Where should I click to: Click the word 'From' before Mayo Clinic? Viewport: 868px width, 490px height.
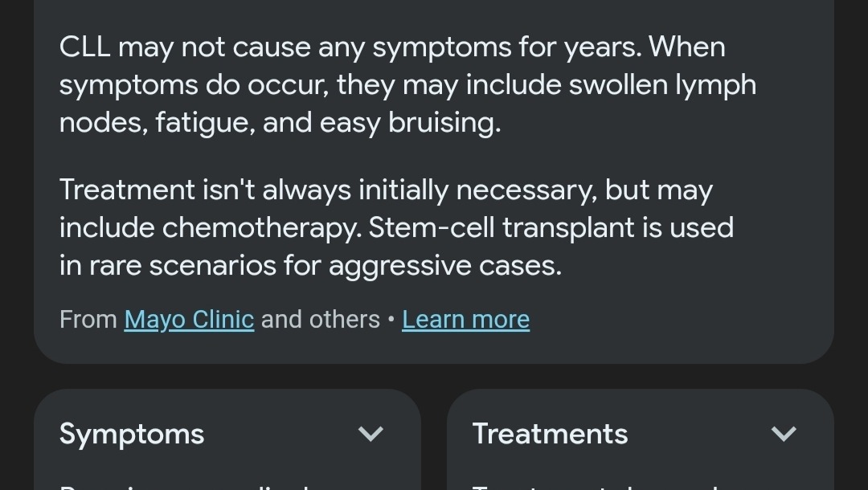click(88, 320)
